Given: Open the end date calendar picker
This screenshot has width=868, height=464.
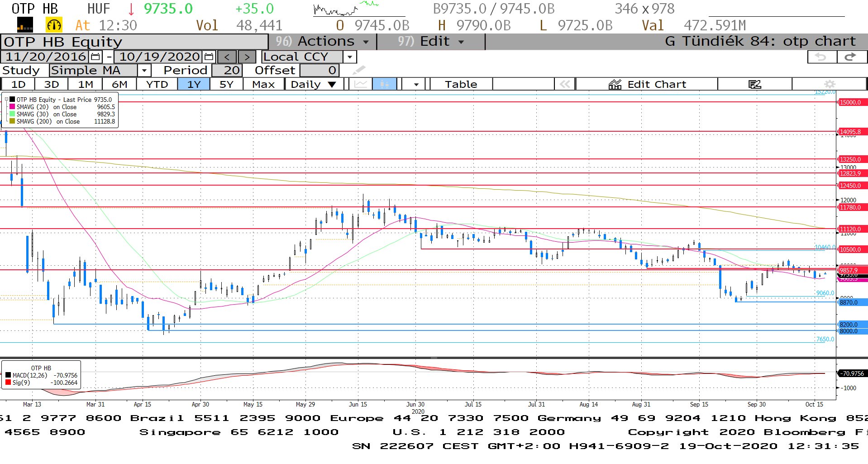Looking at the screenshot, I should 209,57.
